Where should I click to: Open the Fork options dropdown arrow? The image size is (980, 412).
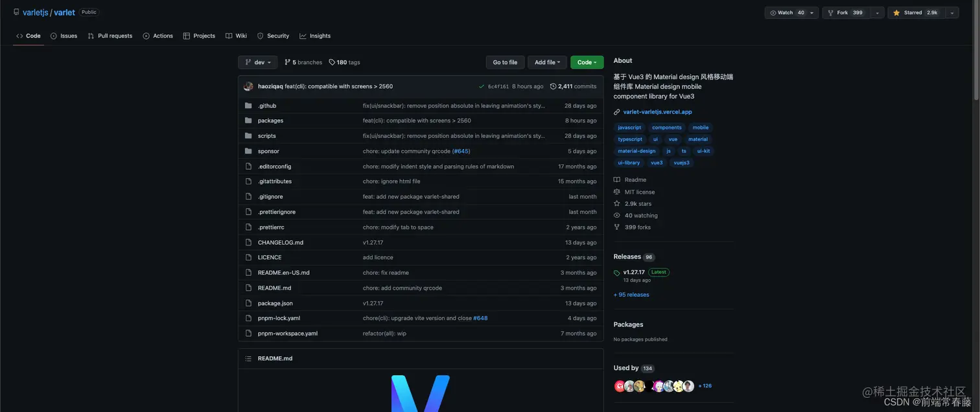[x=877, y=12]
